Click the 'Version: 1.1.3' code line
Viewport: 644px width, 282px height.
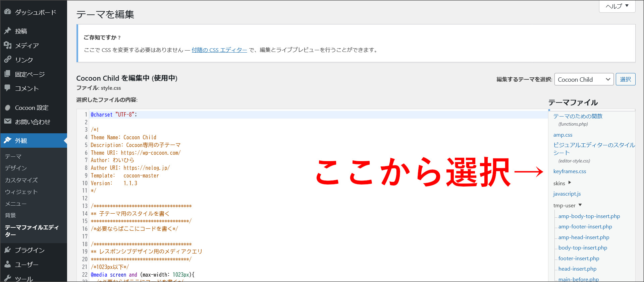click(x=114, y=183)
